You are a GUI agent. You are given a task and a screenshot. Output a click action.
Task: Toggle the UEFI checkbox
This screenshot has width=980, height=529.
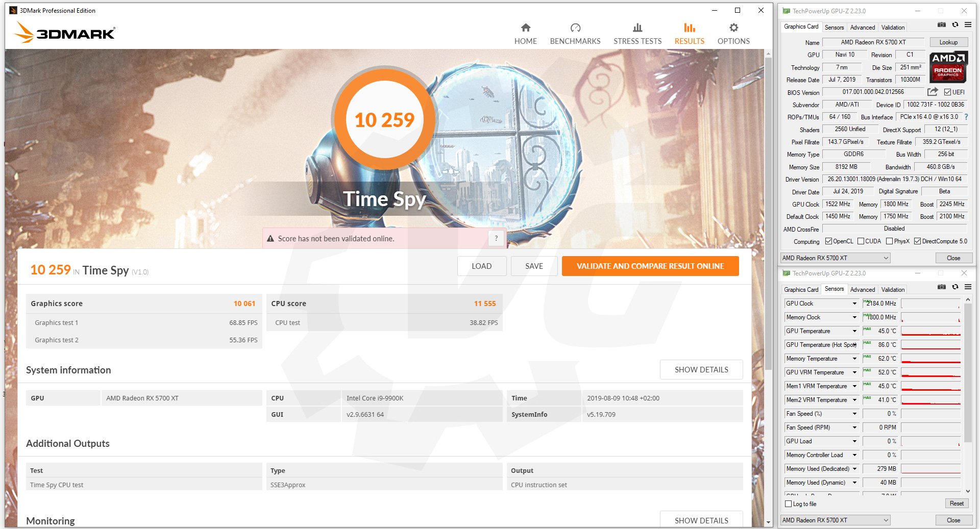947,92
